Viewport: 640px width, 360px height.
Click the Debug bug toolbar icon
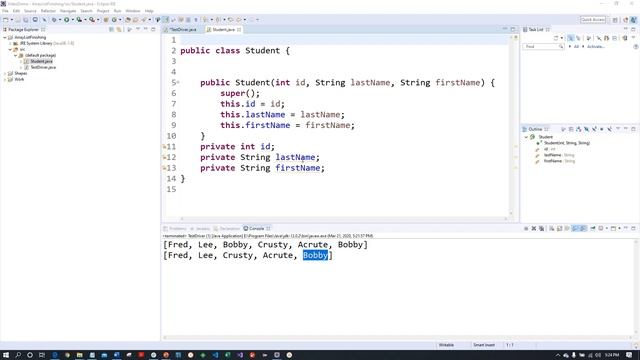pos(54,20)
